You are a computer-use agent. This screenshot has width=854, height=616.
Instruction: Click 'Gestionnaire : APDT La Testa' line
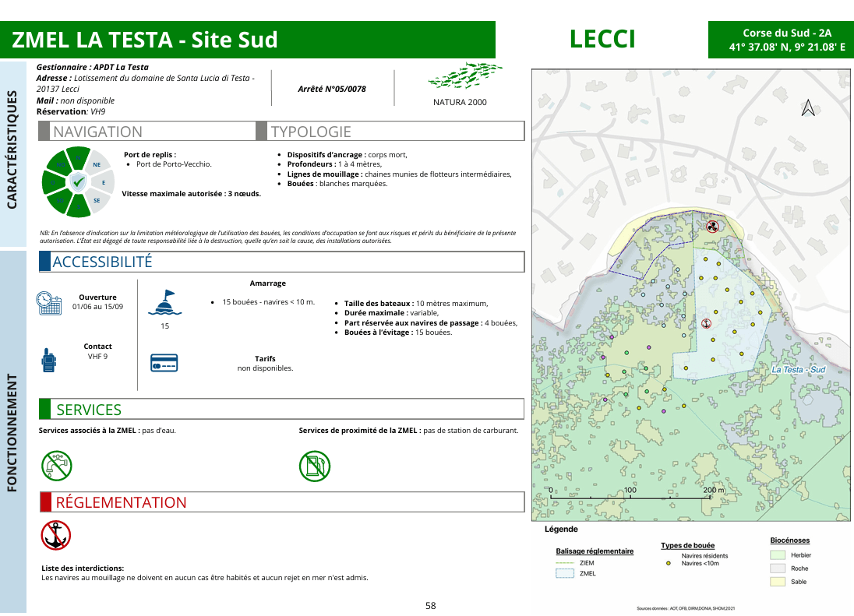point(93,67)
